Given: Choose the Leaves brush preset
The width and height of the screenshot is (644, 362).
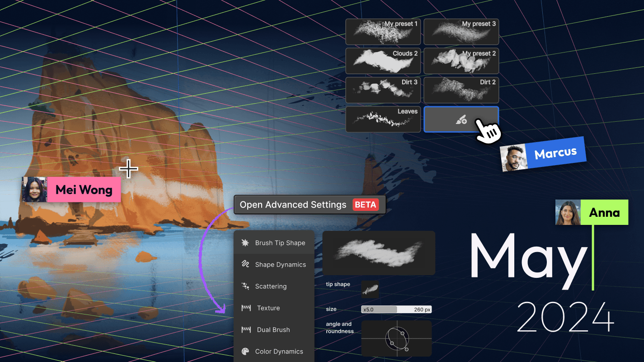Looking at the screenshot, I should point(383,119).
